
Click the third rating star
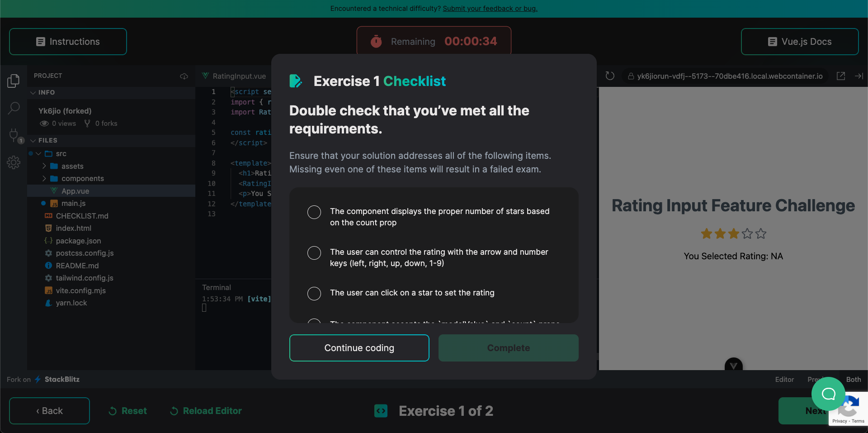(x=734, y=234)
